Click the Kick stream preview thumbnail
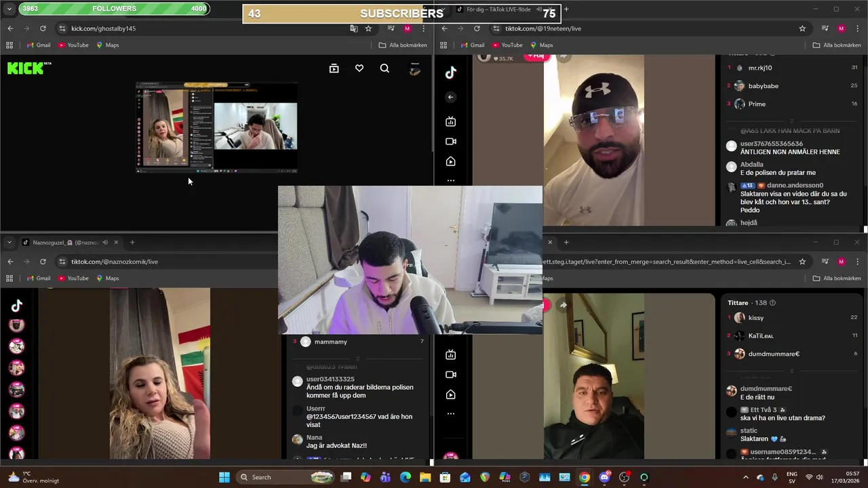The height and width of the screenshot is (488, 868). 217,127
